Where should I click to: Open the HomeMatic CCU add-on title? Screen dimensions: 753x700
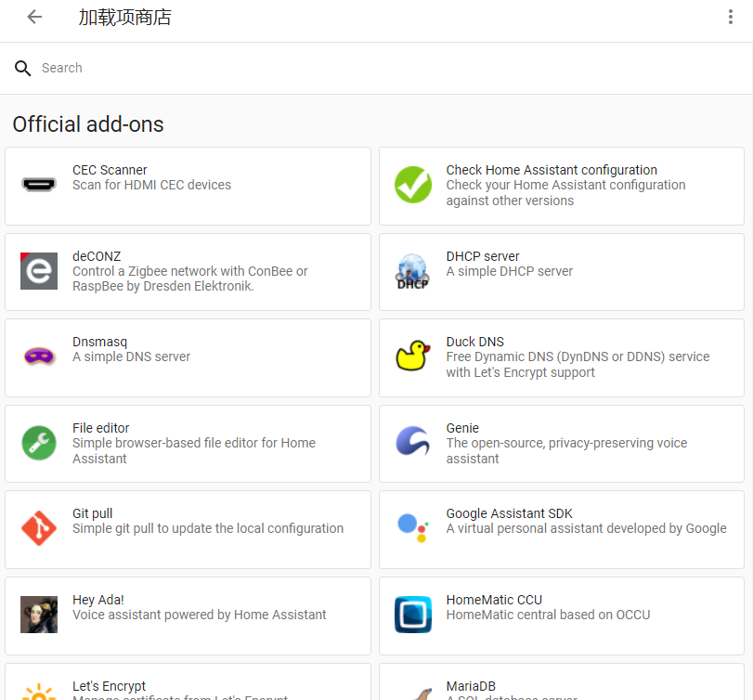click(x=494, y=600)
